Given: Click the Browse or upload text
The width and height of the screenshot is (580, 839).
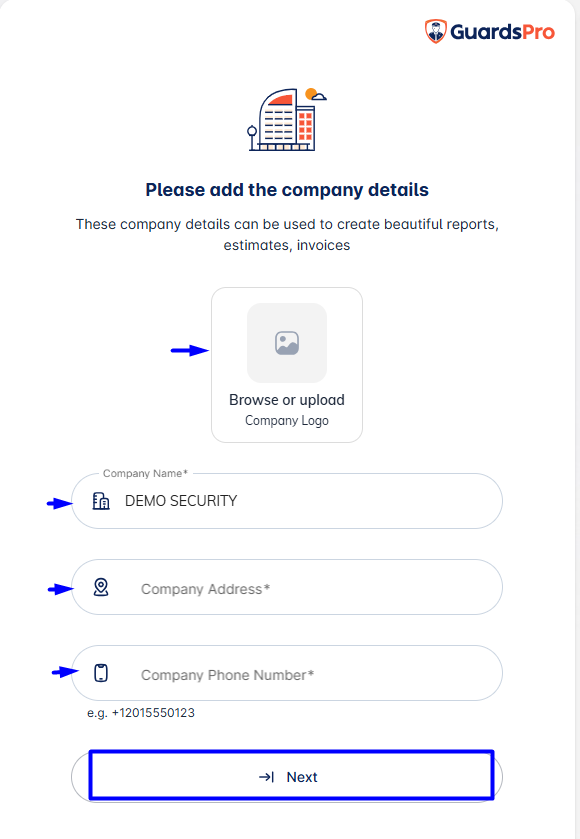Looking at the screenshot, I should coord(287,400).
